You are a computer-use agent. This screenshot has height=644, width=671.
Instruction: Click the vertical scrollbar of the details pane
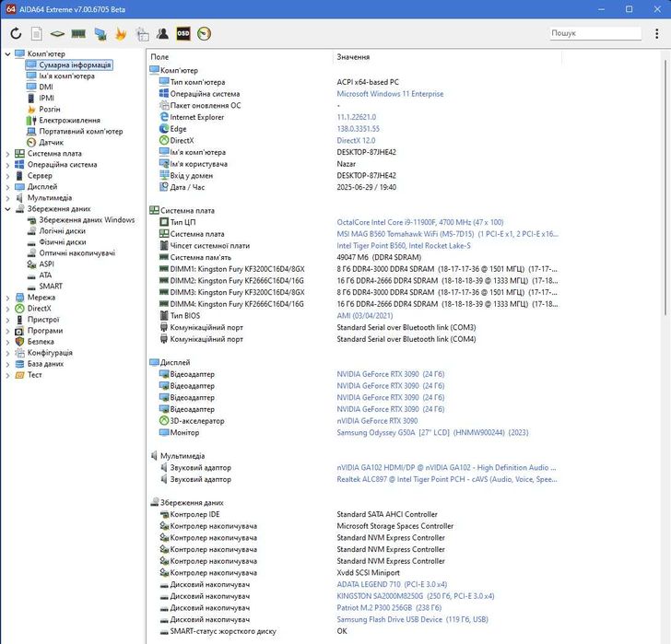coord(665,188)
